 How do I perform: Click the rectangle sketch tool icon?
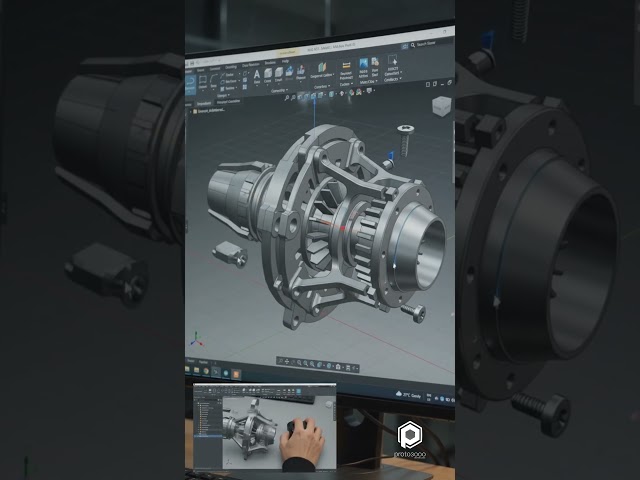(x=203, y=80)
